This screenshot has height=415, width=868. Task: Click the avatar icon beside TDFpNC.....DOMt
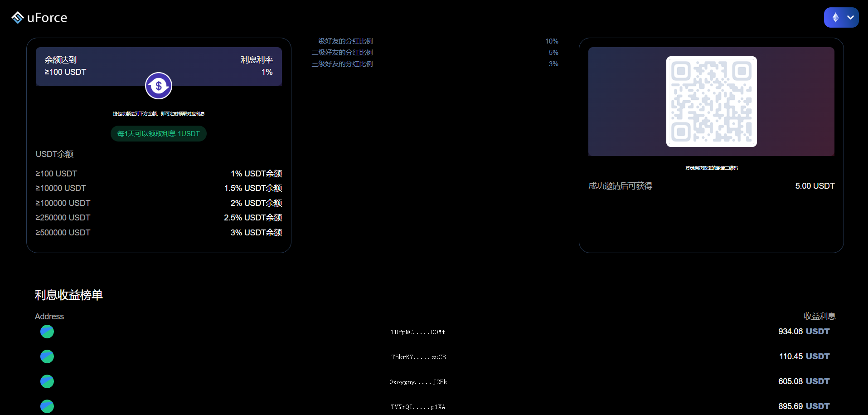(x=47, y=332)
